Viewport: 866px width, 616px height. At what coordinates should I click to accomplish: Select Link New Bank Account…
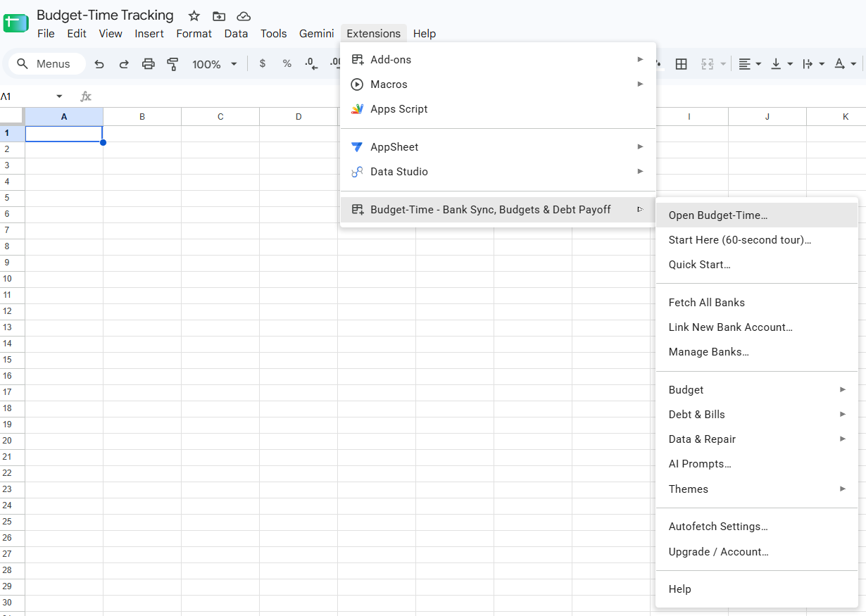pos(757,327)
